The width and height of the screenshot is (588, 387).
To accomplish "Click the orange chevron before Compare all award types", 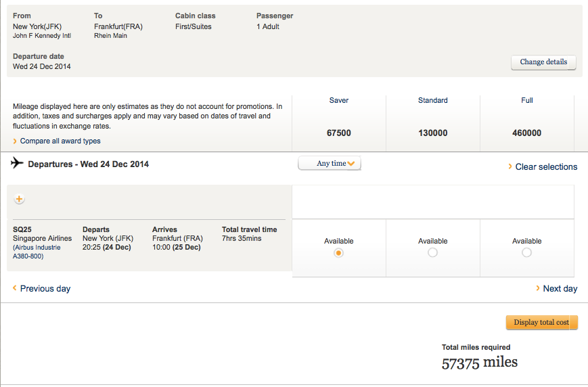I will click(x=16, y=141).
